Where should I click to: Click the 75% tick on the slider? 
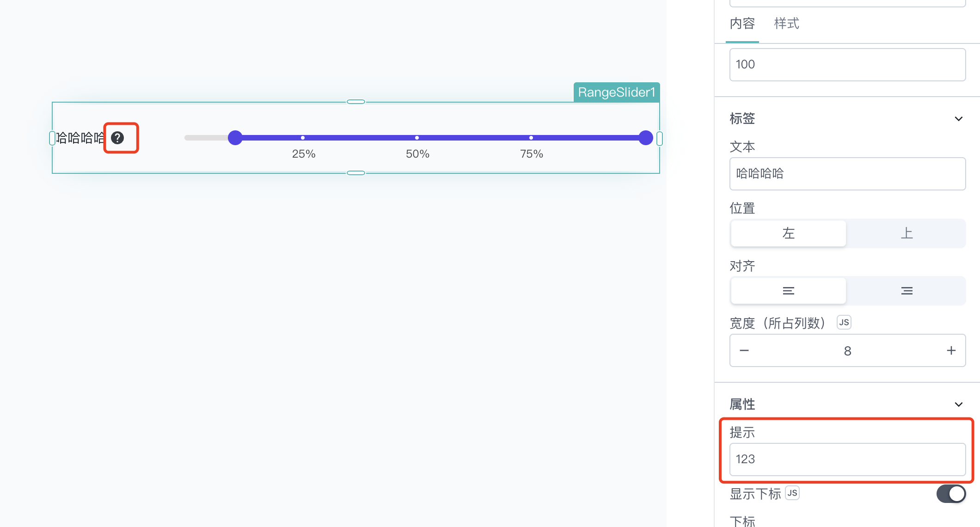click(531, 138)
